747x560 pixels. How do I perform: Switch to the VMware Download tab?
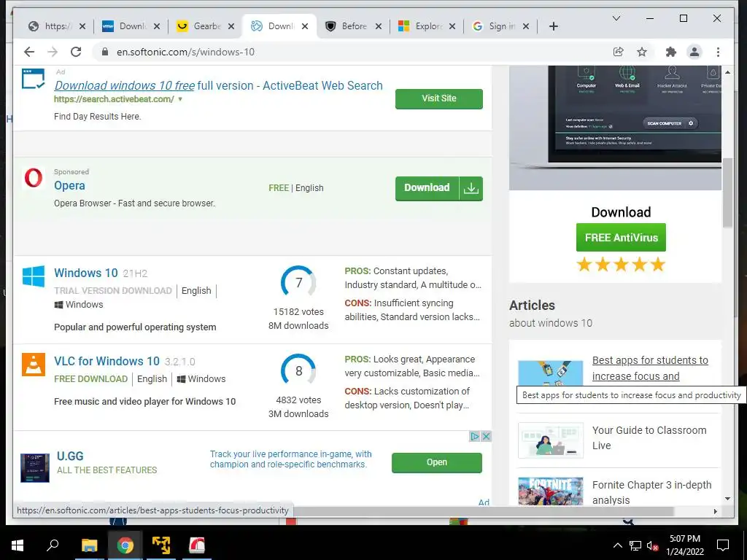[125, 26]
